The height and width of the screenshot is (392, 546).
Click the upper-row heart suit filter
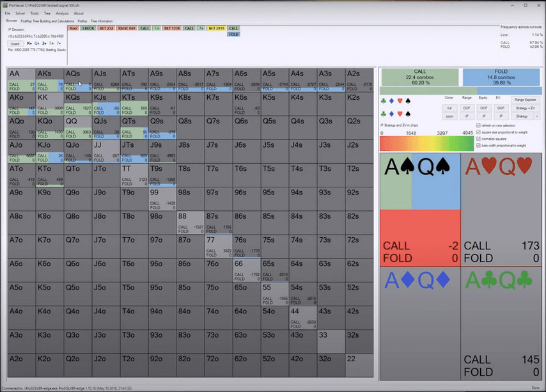tap(400, 101)
